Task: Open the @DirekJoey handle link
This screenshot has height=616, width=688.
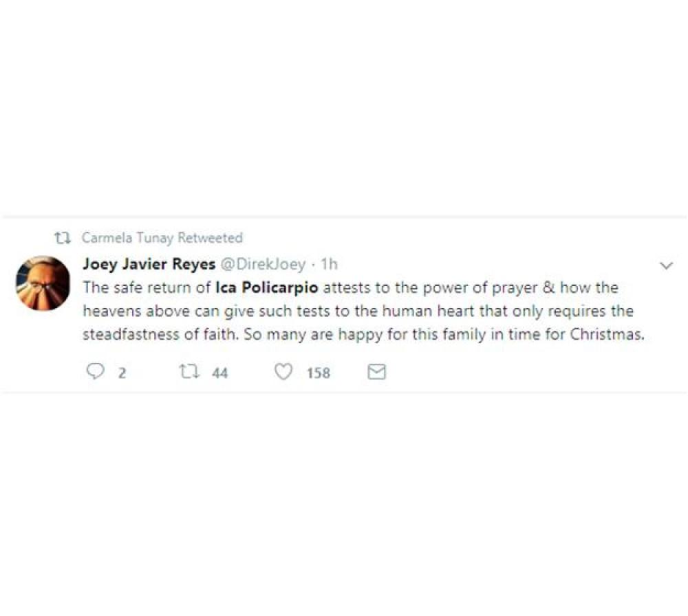Action: click(263, 264)
